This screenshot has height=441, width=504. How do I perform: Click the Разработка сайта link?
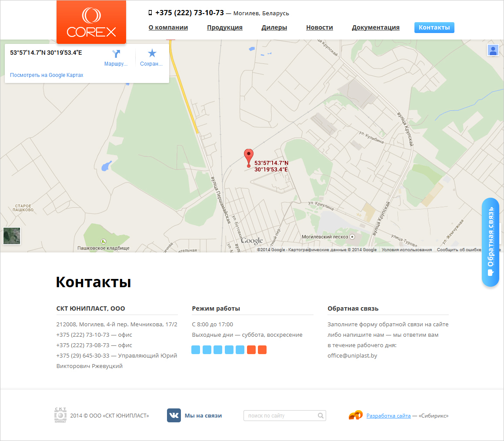[389, 416]
